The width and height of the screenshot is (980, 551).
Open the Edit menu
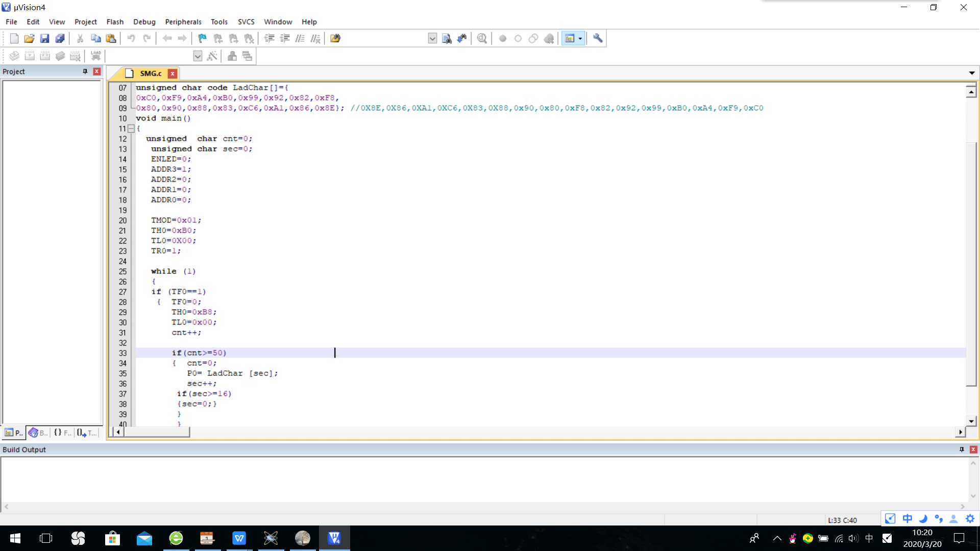[33, 22]
